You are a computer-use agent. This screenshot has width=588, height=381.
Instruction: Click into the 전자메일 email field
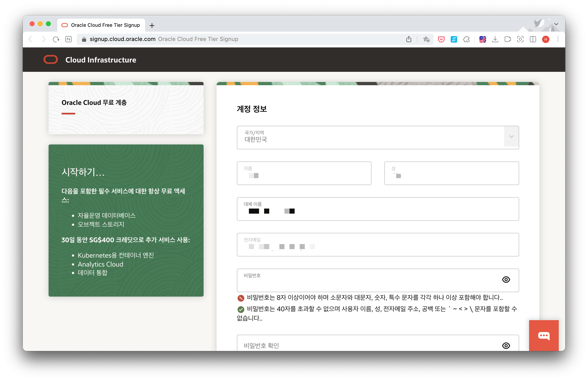pyautogui.click(x=378, y=244)
